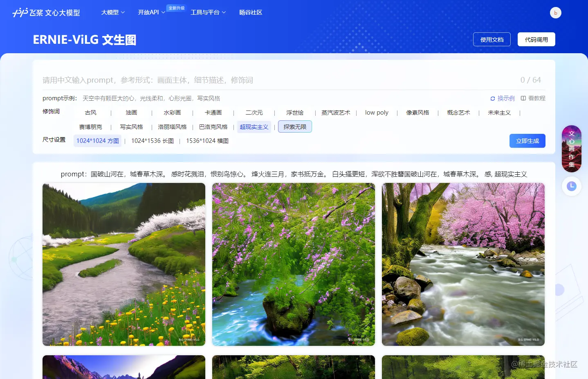Select the 像素风格 style modifier
Viewport: 588px width, 379px height.
click(417, 113)
